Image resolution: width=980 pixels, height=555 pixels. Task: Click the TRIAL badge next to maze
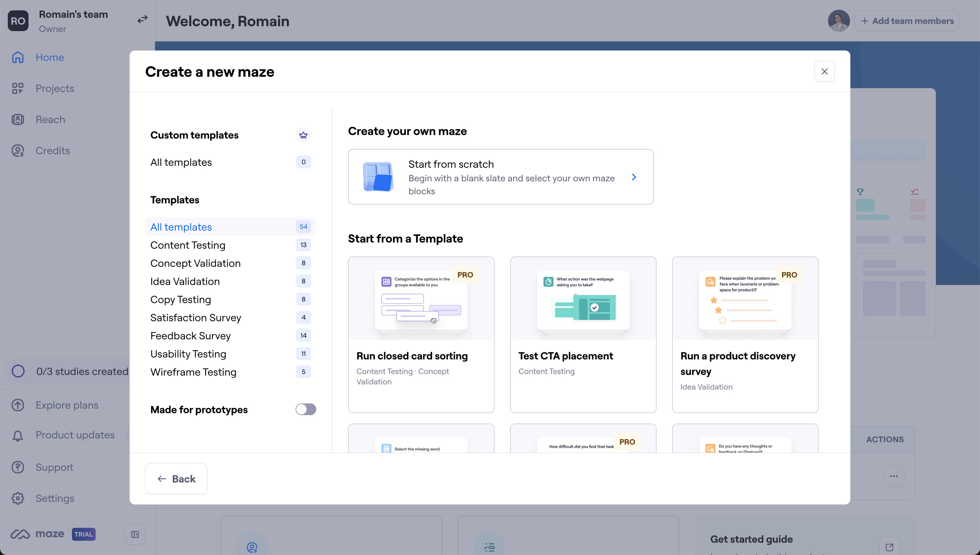(x=84, y=534)
